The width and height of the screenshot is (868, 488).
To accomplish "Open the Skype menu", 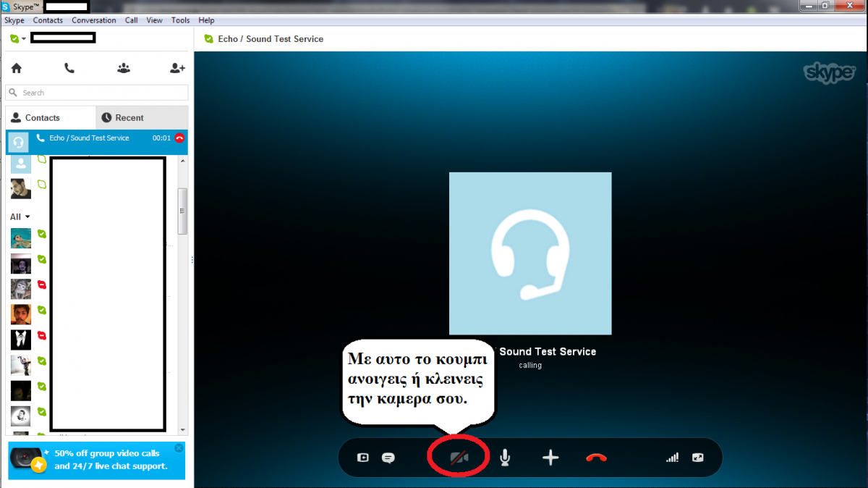I will tap(14, 20).
